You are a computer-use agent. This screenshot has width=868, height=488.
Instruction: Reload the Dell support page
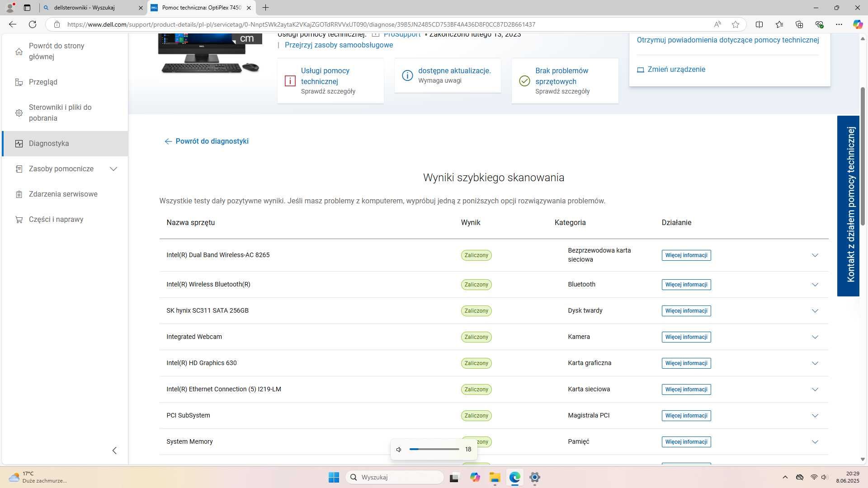tap(33, 24)
